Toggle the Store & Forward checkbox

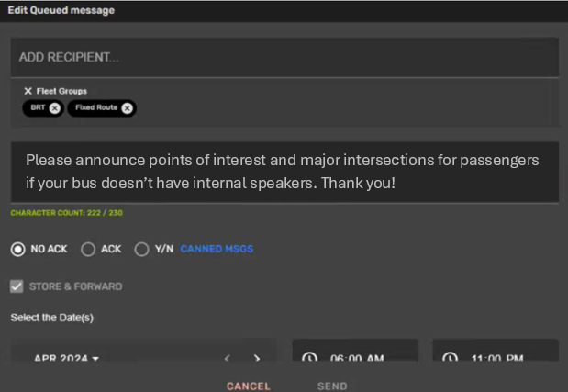click(17, 286)
